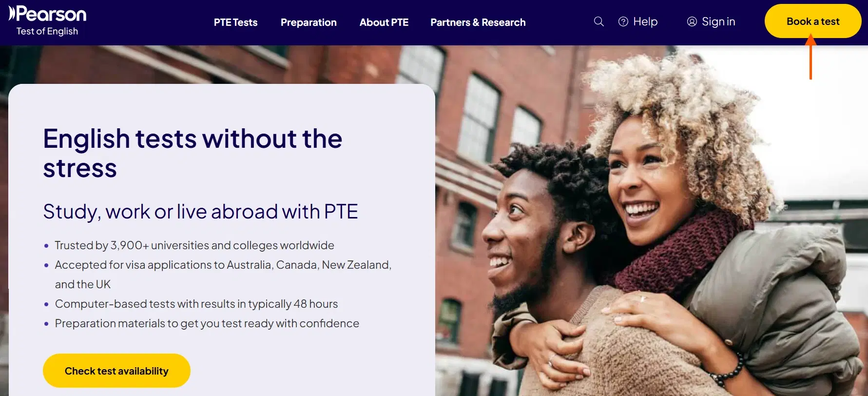Open the PTE Tests menu
Viewport: 868px width, 396px height.
coord(235,22)
